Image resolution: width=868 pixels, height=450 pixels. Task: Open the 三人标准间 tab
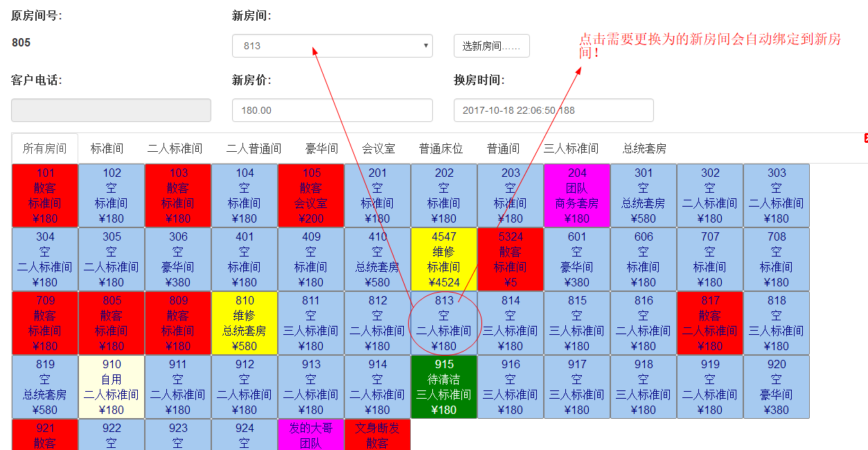[x=572, y=148]
